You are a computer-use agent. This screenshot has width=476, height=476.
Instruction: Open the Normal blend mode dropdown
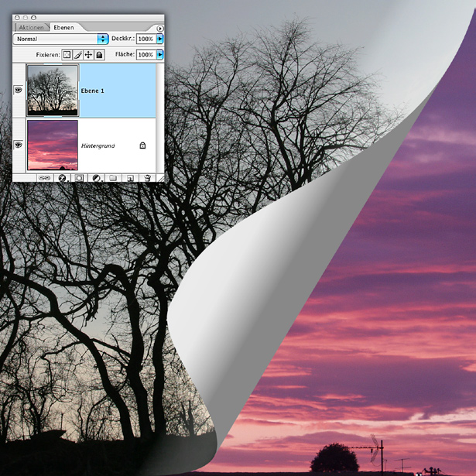pyautogui.click(x=60, y=39)
